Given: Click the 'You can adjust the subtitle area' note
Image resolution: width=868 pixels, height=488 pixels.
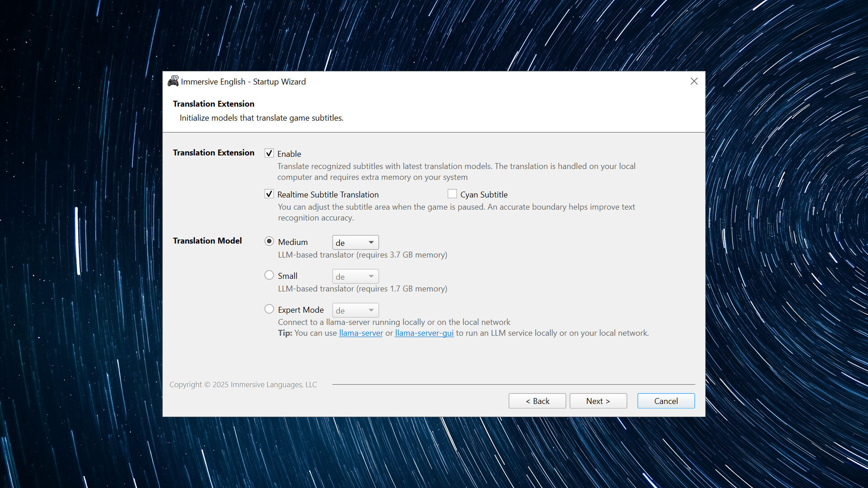Looking at the screenshot, I should (457, 212).
